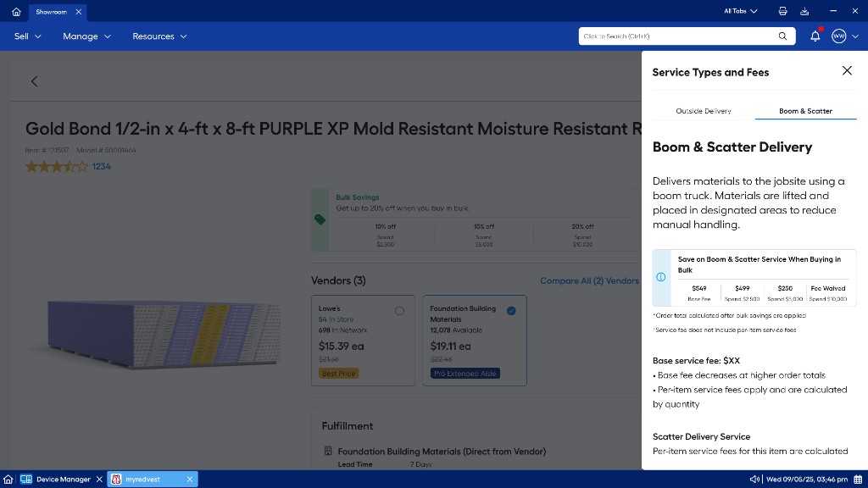This screenshot has height=488, width=868.
Task: Click the taskbar home icon
Action: [x=8, y=480]
